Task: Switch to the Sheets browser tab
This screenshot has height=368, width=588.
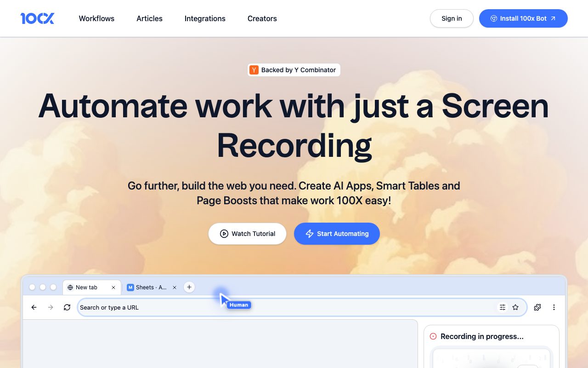Action: (152, 287)
